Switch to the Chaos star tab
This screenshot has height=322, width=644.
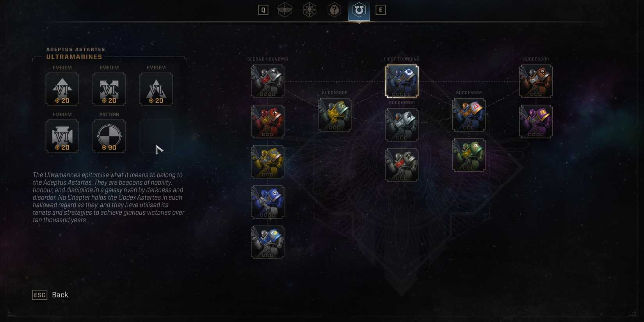coord(309,10)
